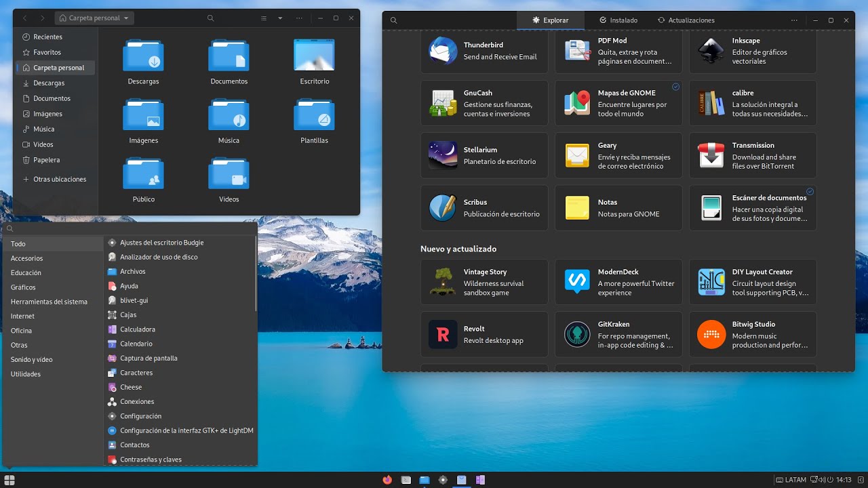Viewport: 868px width, 488px height.
Task: Go forward in file manager
Action: tap(43, 18)
